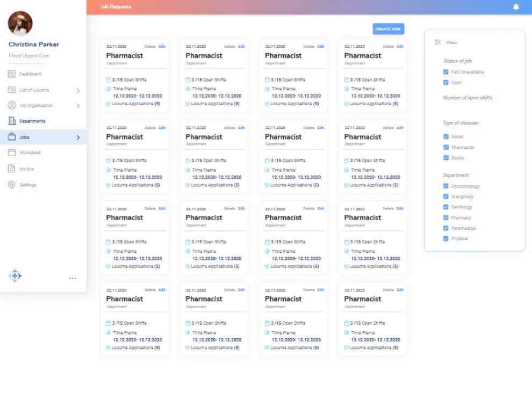Click the Jobs briefcase icon
This screenshot has width=532, height=393.
[x=12, y=137]
